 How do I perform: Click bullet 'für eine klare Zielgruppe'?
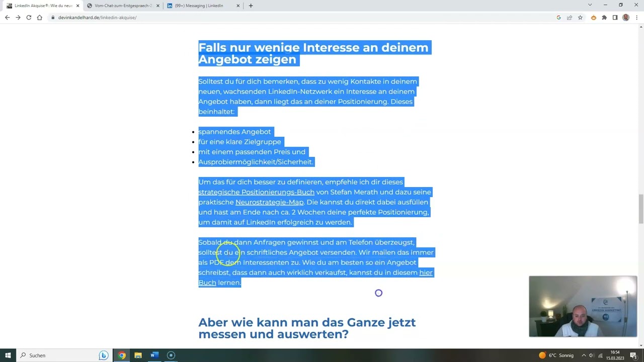tap(239, 142)
